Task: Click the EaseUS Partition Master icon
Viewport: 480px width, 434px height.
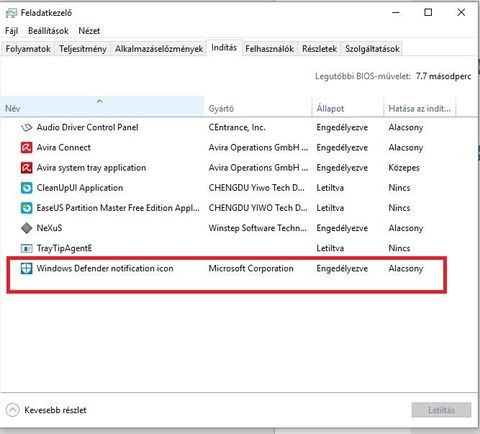Action: point(26,208)
